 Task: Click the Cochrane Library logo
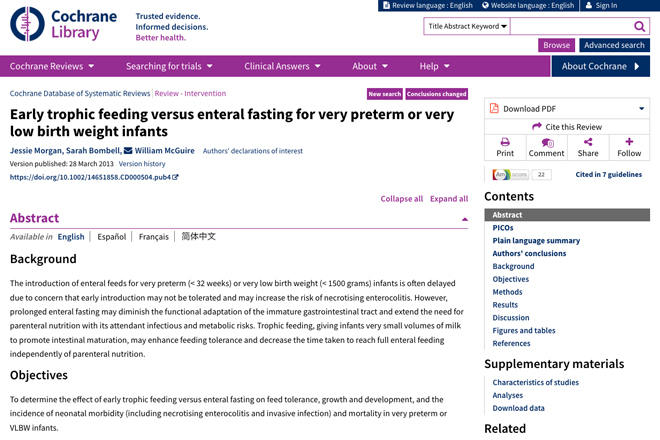pyautogui.click(x=64, y=24)
